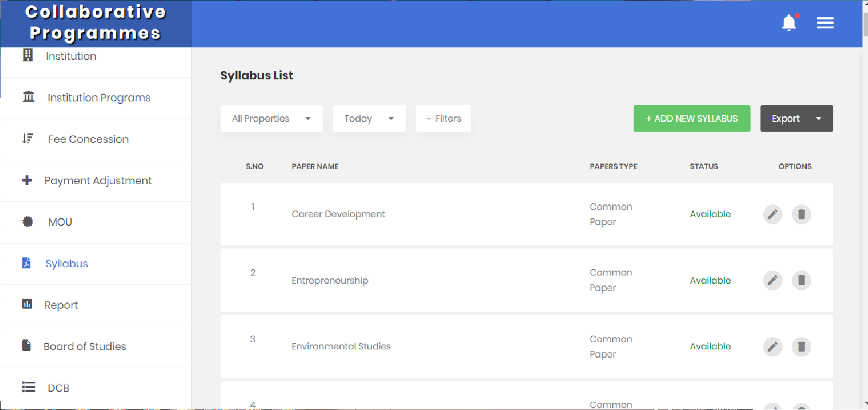The image size is (868, 410).
Task: Expand the Export dropdown arrow
Action: [819, 118]
